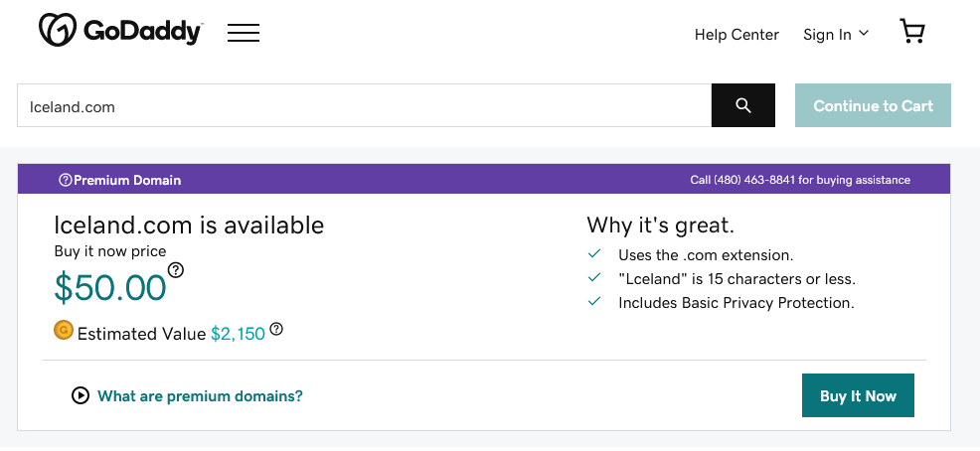Click the play icon for premium domains video
The height and width of the screenshot is (451, 980).
pos(80,395)
